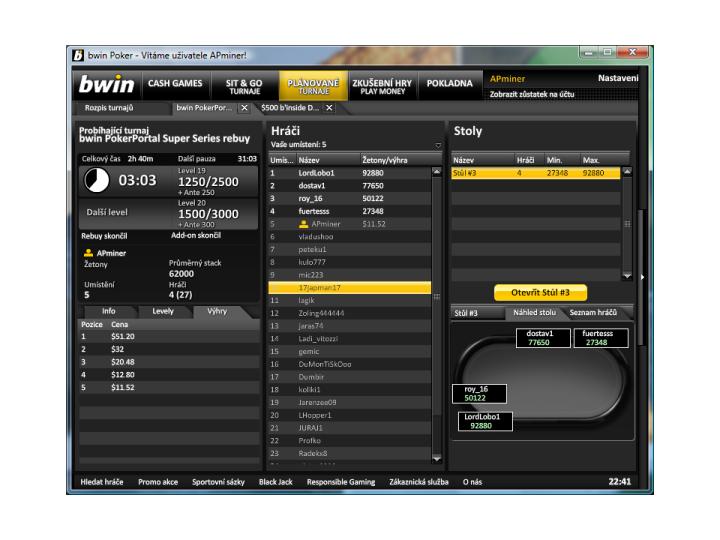The image size is (720, 540).
Task: Switch to the Seznam hráčů tab
Action: click(593, 313)
